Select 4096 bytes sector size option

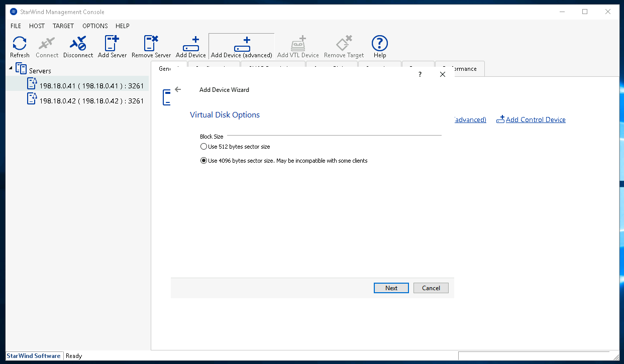point(203,161)
